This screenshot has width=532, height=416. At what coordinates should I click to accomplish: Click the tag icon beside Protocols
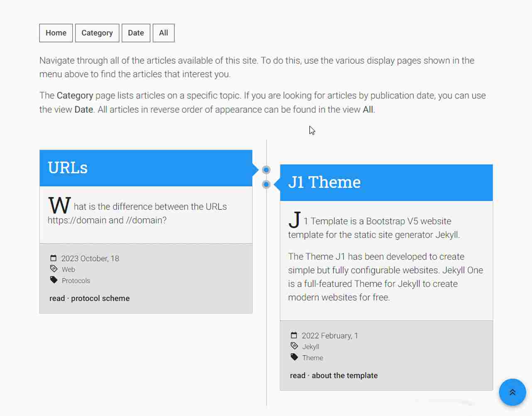(54, 280)
